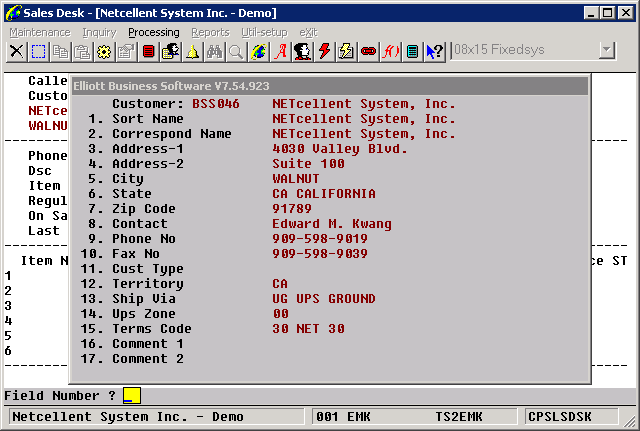Click the red f() function icon

(x=391, y=52)
